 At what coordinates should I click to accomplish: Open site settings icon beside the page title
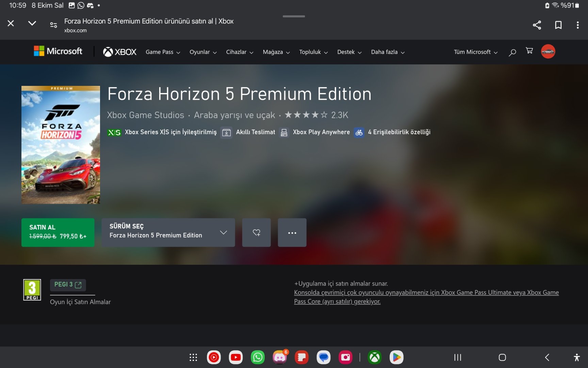click(53, 25)
